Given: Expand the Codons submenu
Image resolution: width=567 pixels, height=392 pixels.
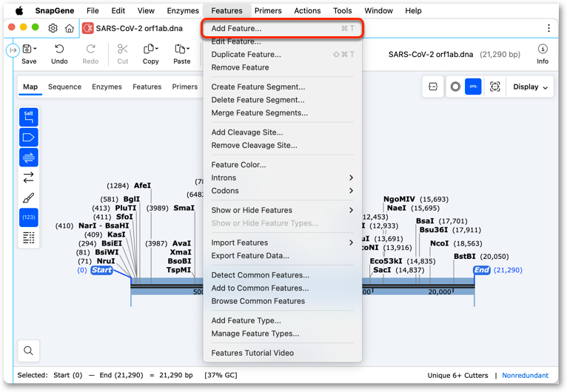Looking at the screenshot, I should click(283, 191).
